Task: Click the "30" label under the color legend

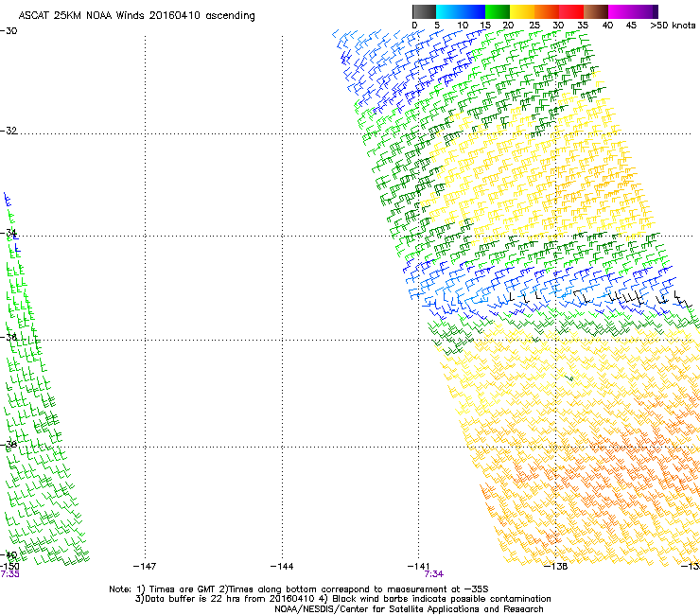Action: (x=558, y=26)
